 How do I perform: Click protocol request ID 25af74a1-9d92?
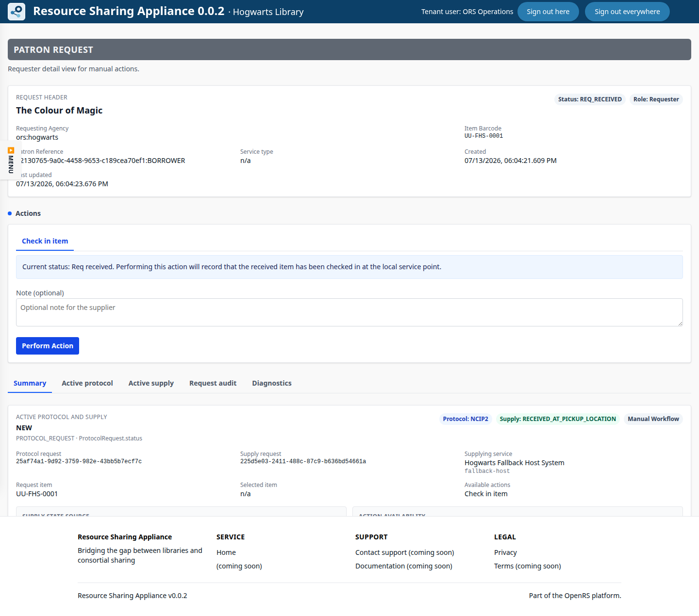point(79,461)
